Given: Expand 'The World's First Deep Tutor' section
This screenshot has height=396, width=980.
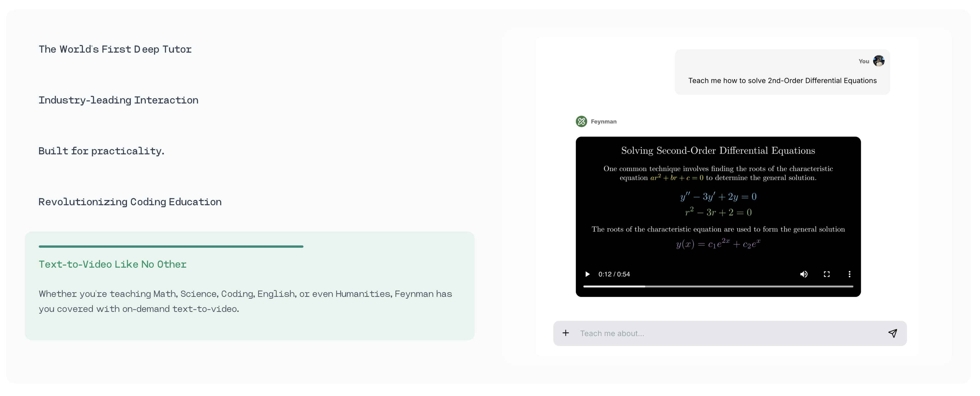Looking at the screenshot, I should tap(115, 49).
